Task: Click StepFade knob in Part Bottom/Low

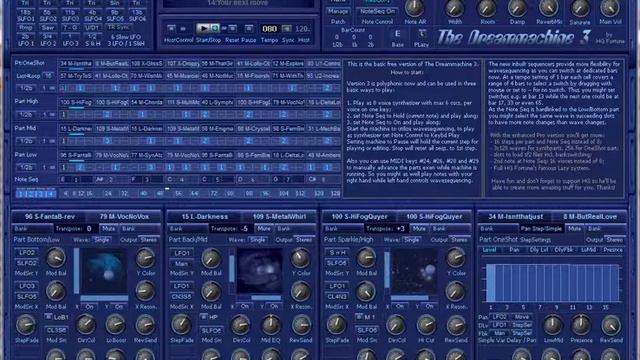Action: click(x=25, y=325)
